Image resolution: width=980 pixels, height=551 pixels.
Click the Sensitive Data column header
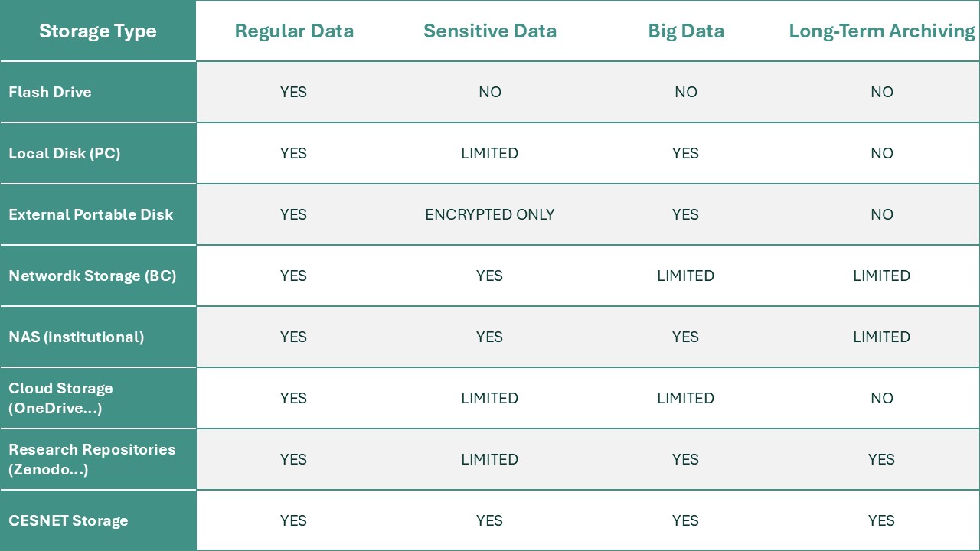click(490, 31)
